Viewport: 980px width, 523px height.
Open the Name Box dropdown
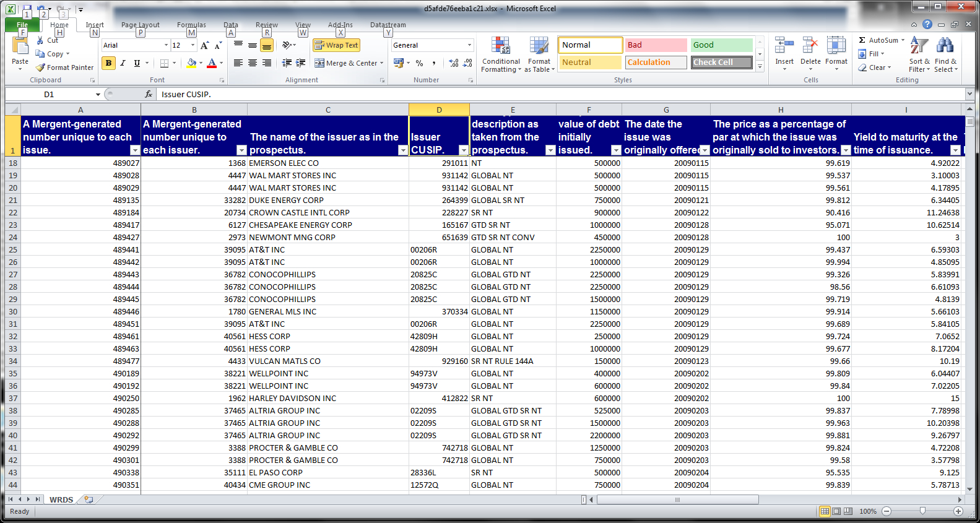[x=98, y=95]
